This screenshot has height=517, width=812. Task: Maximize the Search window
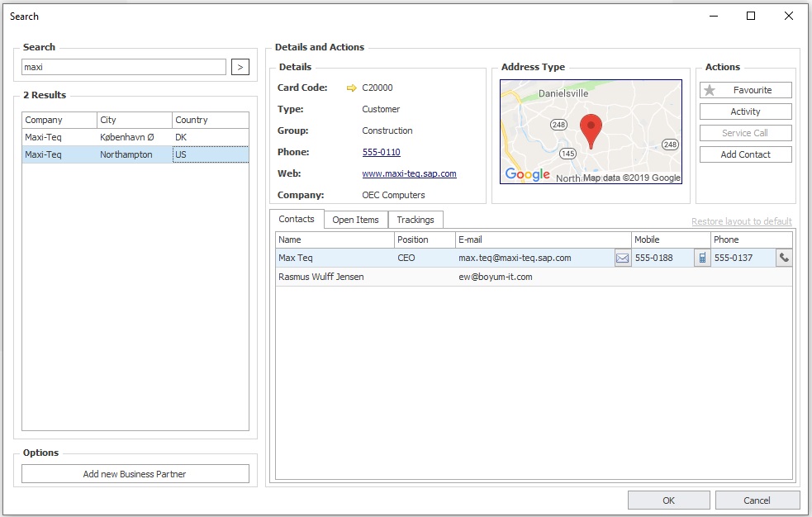pos(751,16)
